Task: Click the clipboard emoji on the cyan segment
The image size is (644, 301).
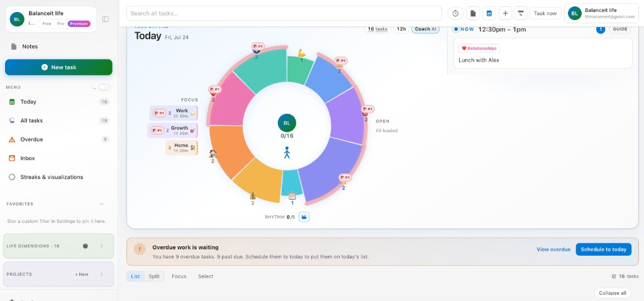Action: (292, 196)
